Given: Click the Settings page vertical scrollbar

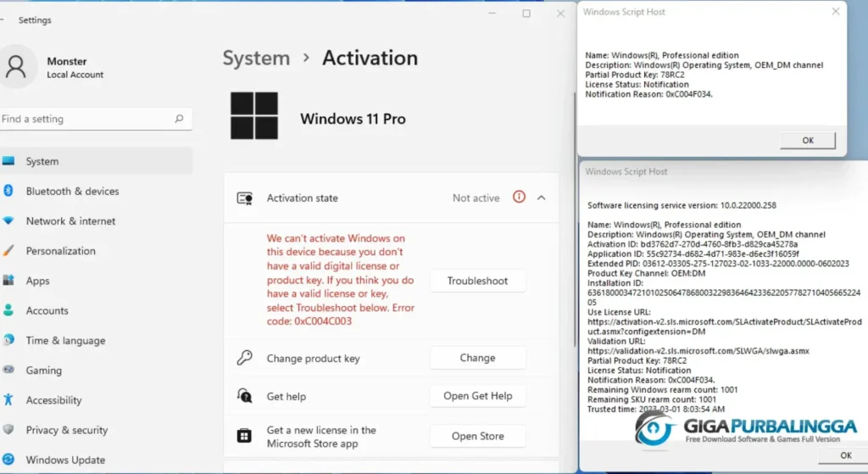Looking at the screenshot, I should (574, 221).
